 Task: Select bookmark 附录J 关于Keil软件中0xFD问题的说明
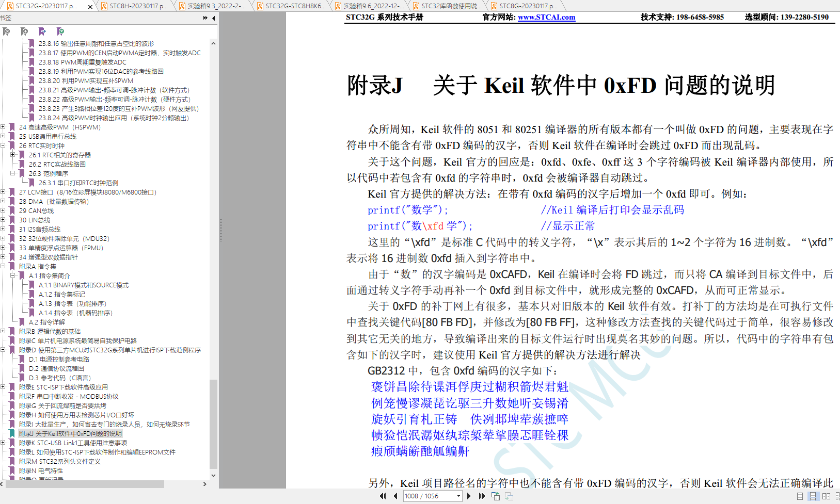(70, 434)
